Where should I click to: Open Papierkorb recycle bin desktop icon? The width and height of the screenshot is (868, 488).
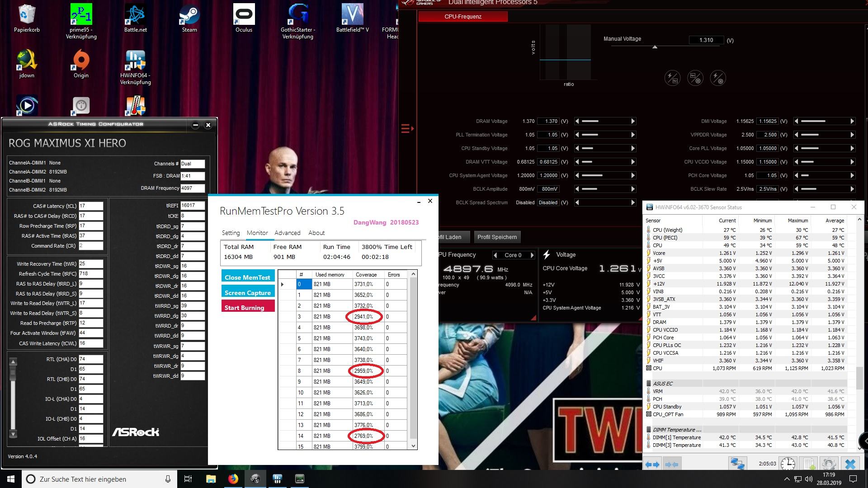point(27,18)
